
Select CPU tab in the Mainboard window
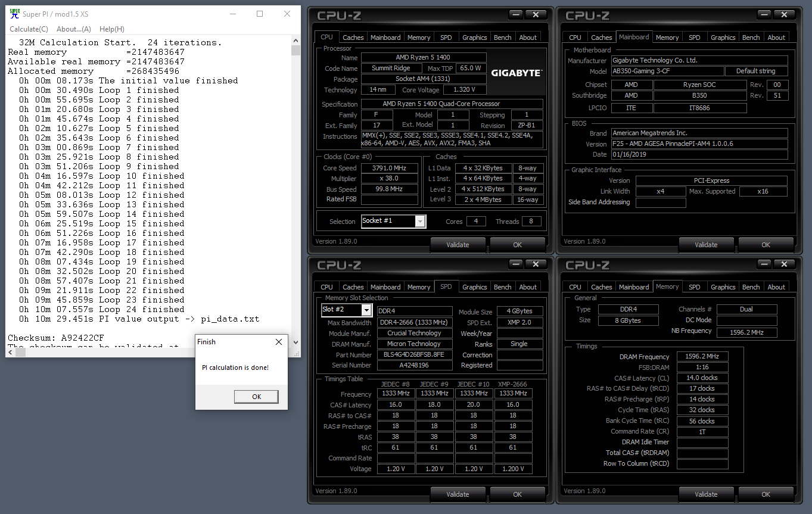pyautogui.click(x=575, y=37)
